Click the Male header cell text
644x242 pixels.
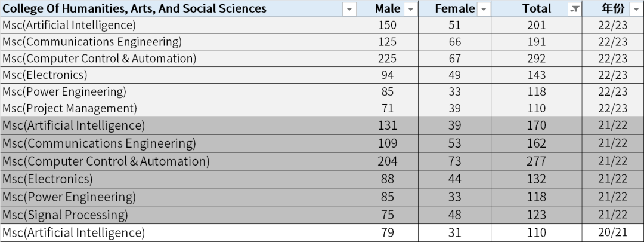[388, 8]
